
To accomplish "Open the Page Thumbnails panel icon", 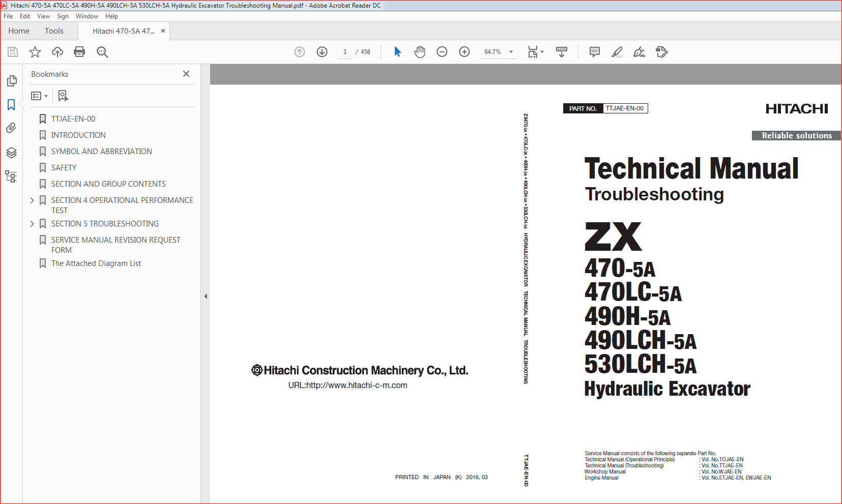I will (12, 81).
